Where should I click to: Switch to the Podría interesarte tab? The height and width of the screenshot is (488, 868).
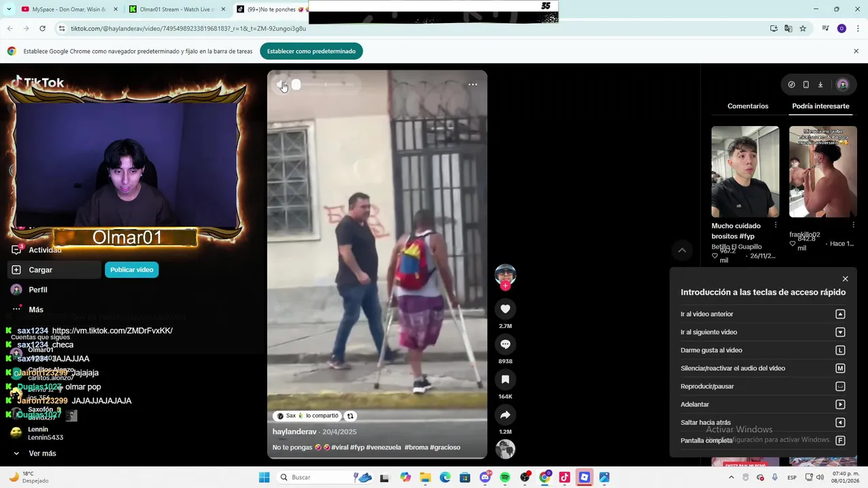pyautogui.click(x=821, y=106)
